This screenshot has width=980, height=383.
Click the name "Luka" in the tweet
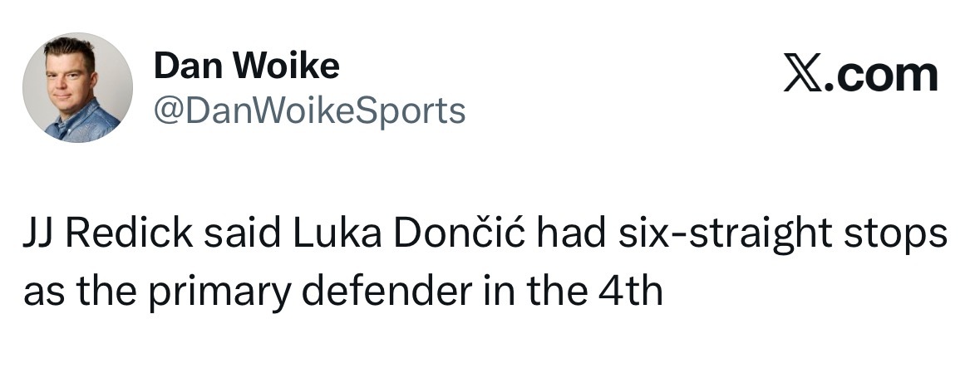(x=336, y=233)
